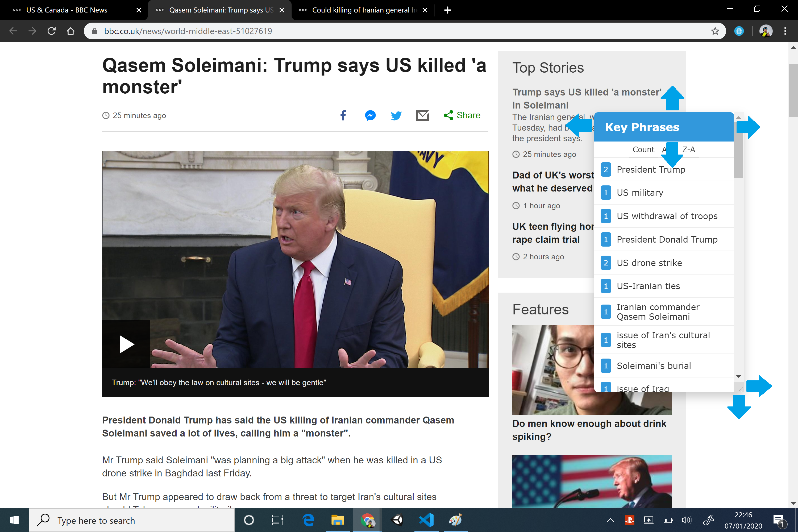
Task: Open the blue extension icon in toolbar
Action: (x=739, y=31)
